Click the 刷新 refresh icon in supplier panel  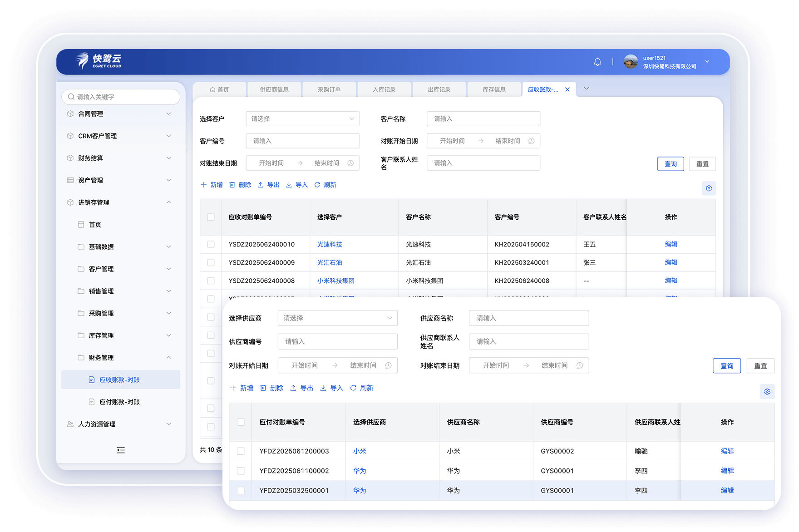click(x=353, y=388)
